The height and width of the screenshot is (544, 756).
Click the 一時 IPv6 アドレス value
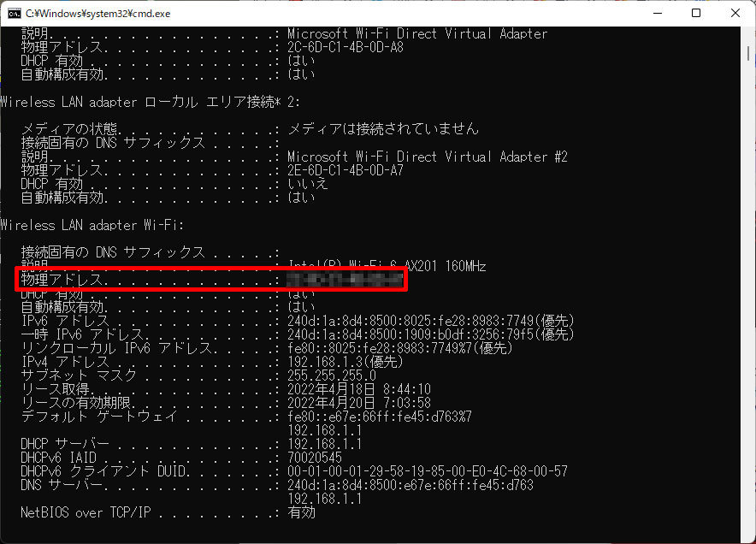tap(431, 334)
